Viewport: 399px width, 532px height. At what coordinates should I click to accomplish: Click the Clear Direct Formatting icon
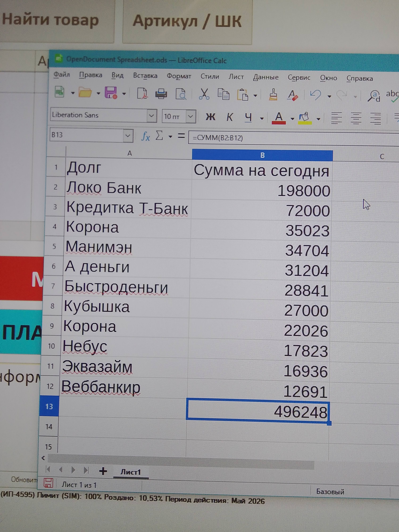click(x=293, y=95)
